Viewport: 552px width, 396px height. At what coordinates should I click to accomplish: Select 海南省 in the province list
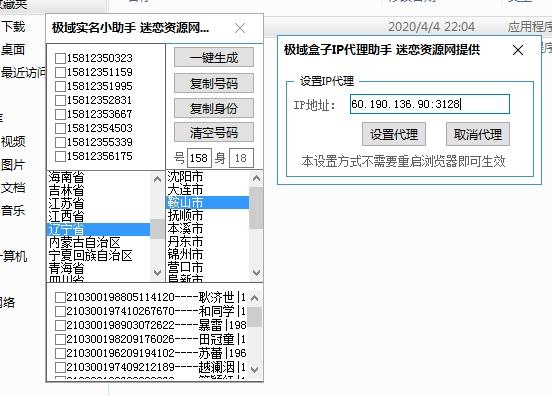pyautogui.click(x=99, y=177)
